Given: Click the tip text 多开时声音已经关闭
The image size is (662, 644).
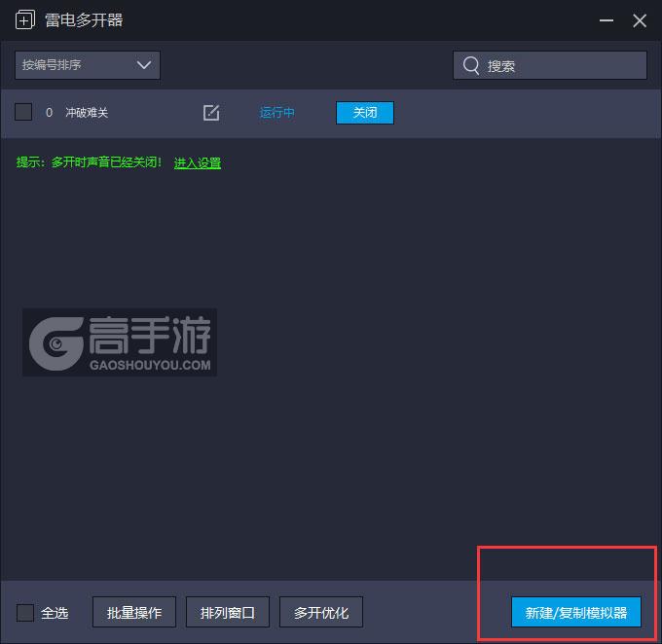Looking at the screenshot, I should [106, 162].
